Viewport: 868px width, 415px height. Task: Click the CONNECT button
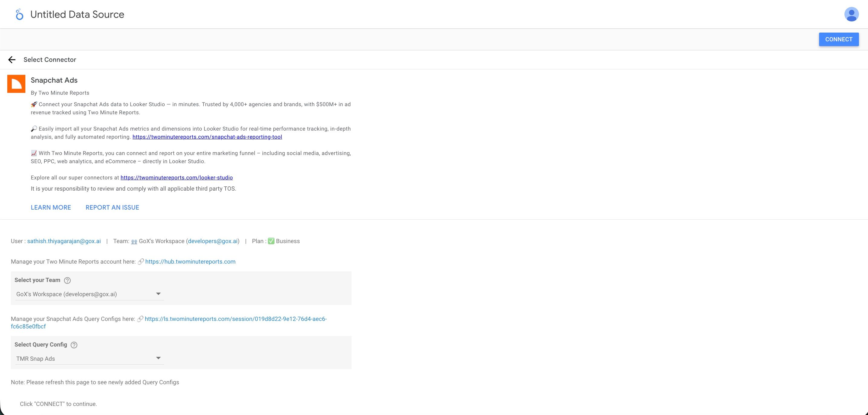click(838, 39)
